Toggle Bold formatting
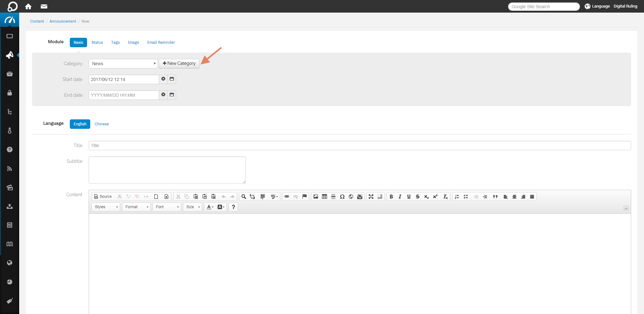 tap(391, 197)
